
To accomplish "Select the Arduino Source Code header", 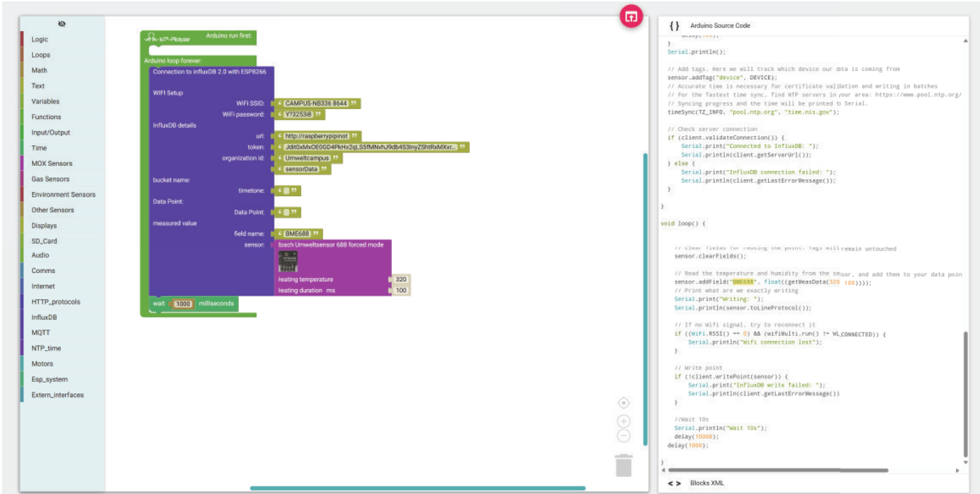I will tap(720, 26).
